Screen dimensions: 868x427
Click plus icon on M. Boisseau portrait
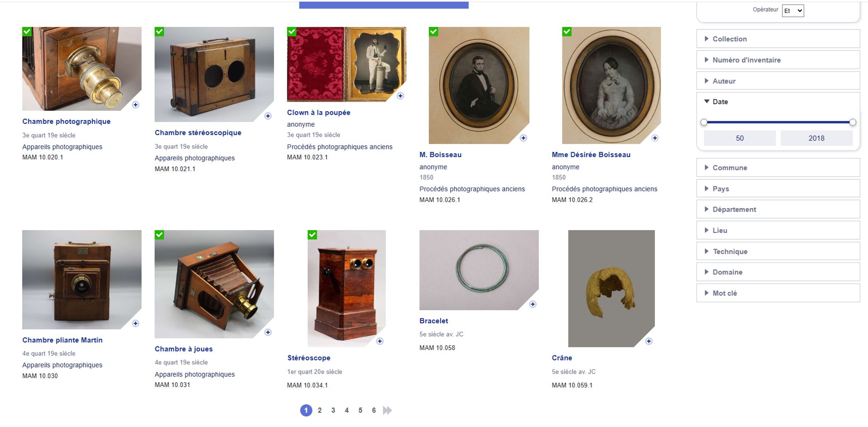[x=523, y=138]
